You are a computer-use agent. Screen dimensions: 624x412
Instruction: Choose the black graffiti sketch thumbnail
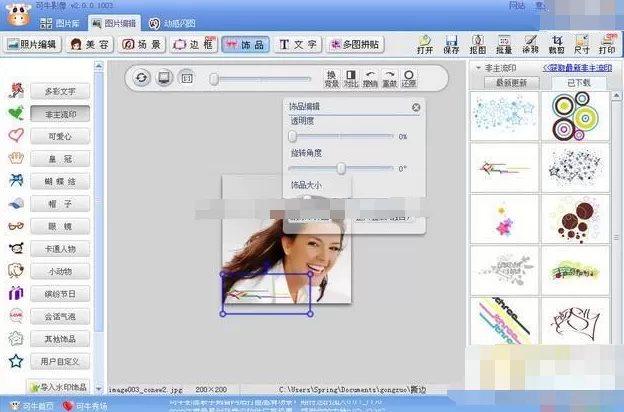(575, 321)
